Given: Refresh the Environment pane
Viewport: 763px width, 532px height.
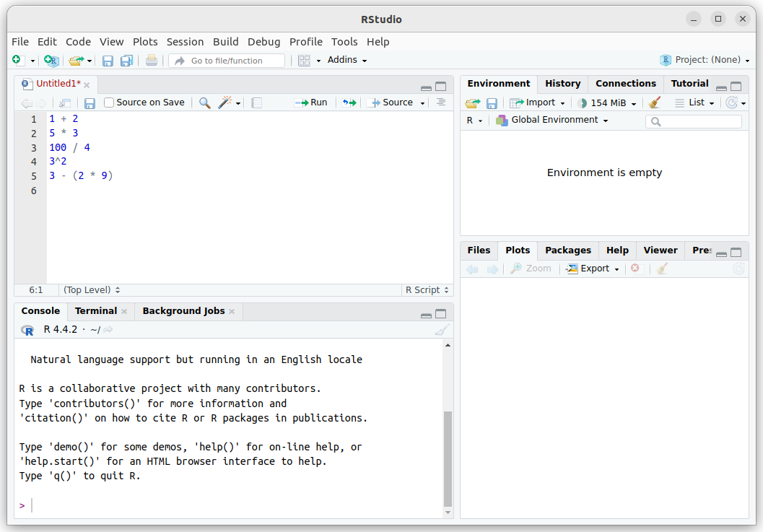Looking at the screenshot, I should [731, 103].
